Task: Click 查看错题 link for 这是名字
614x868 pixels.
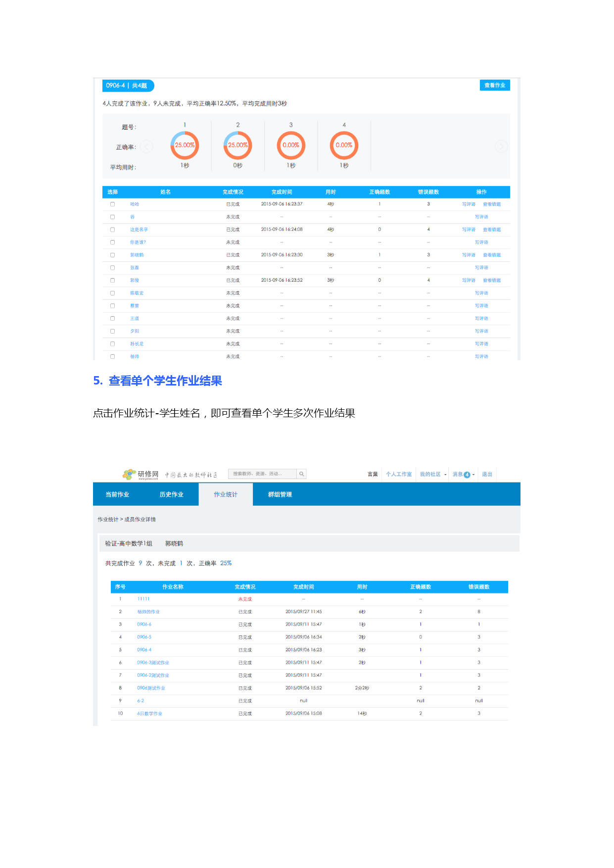Action: [492, 230]
